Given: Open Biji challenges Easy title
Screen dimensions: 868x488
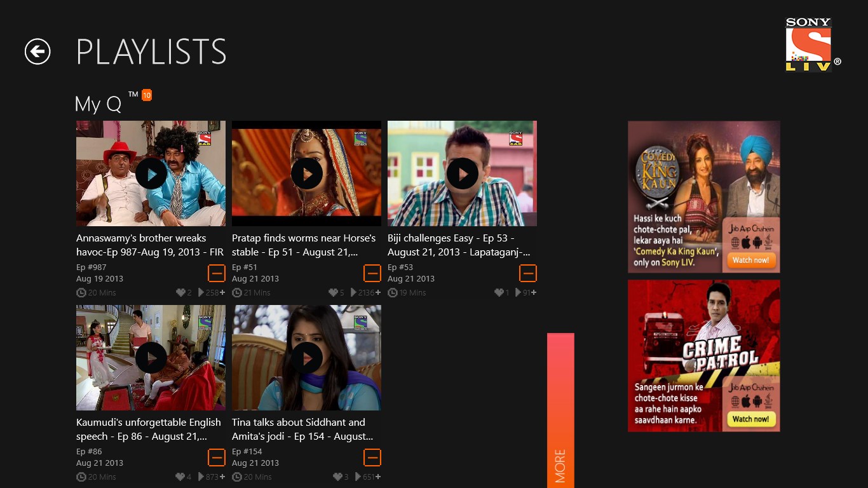Looking at the screenshot, I should pos(459,245).
